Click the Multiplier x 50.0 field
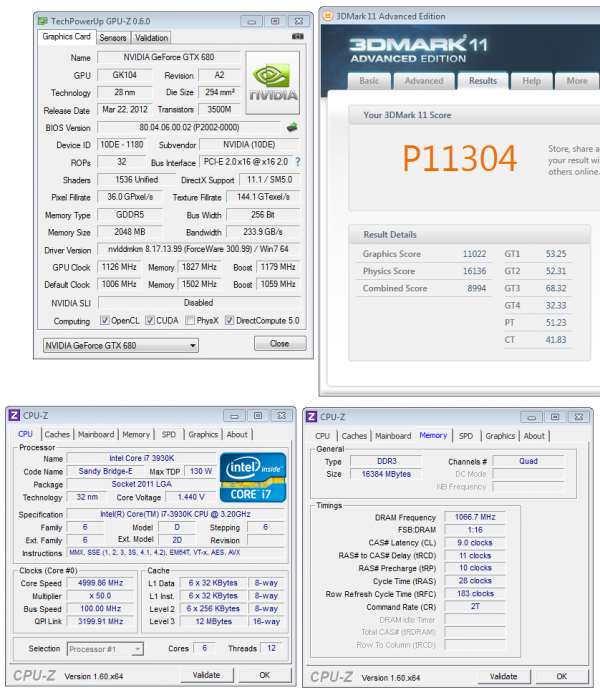600x695 pixels. [x=101, y=596]
